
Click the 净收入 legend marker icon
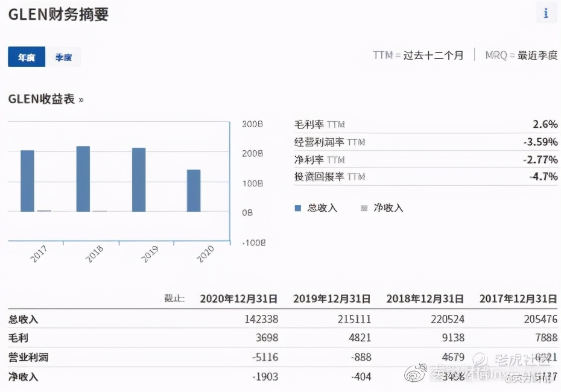[364, 207]
